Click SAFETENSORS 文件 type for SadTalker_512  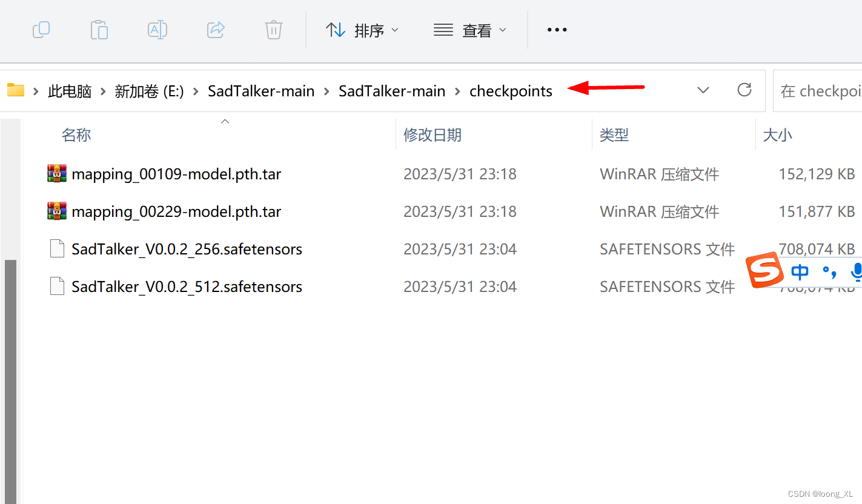[x=667, y=287]
